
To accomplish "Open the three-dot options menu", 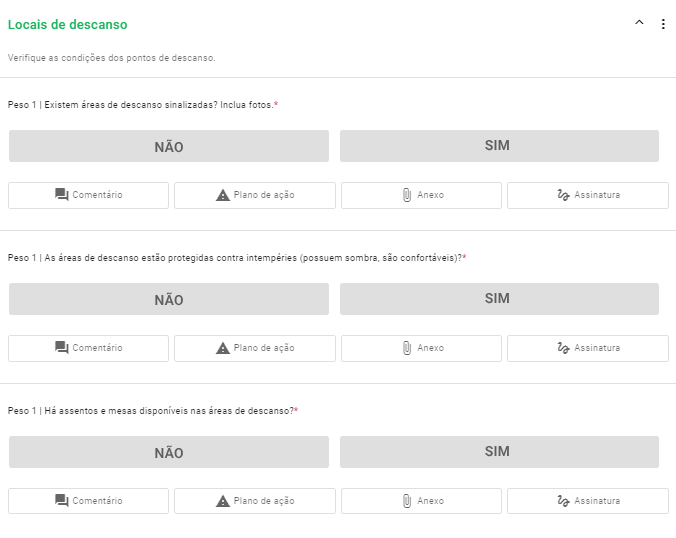I will 663,24.
